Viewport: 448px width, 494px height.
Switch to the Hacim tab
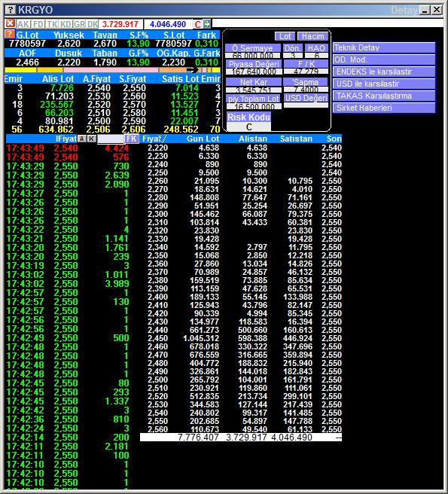click(x=312, y=36)
